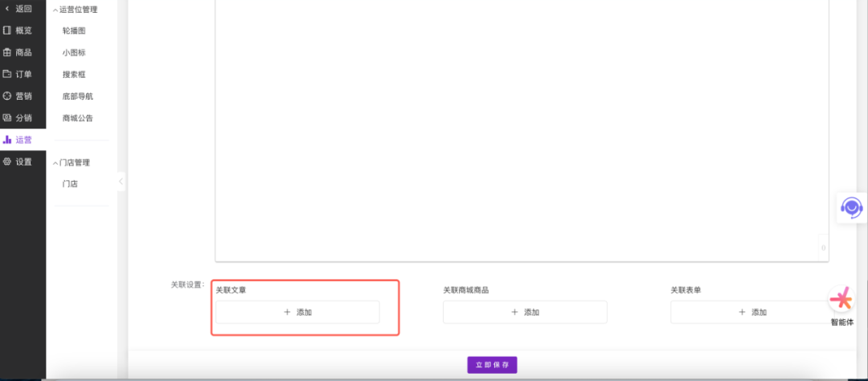
Task: Open the 设置 settings gear icon
Action: point(7,162)
